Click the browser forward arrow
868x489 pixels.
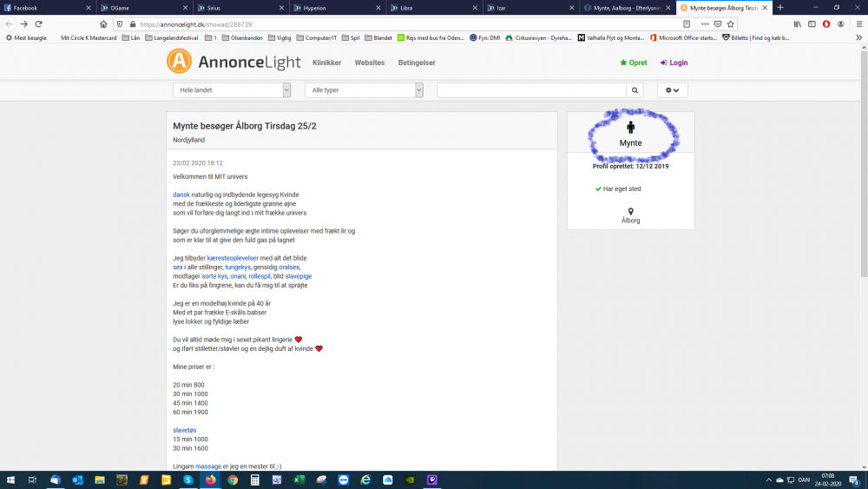[x=23, y=24]
